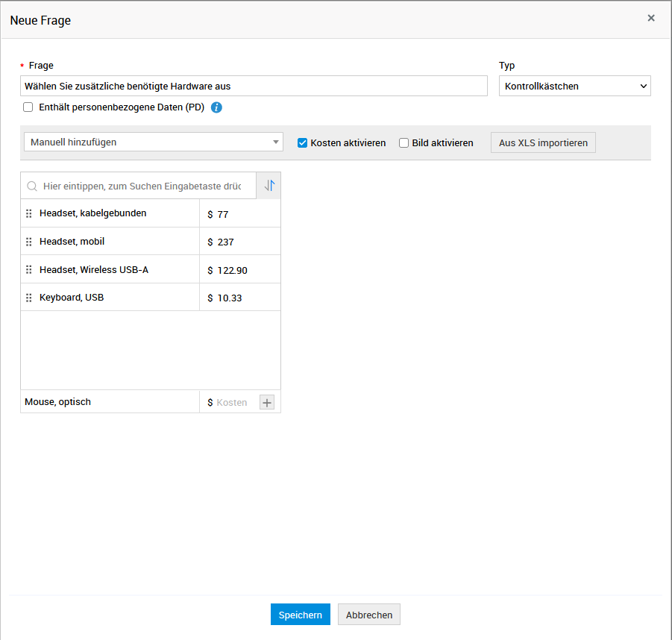The image size is (672, 640).
Task: Click the cost value $ 10.33
Action: pyautogui.click(x=225, y=298)
